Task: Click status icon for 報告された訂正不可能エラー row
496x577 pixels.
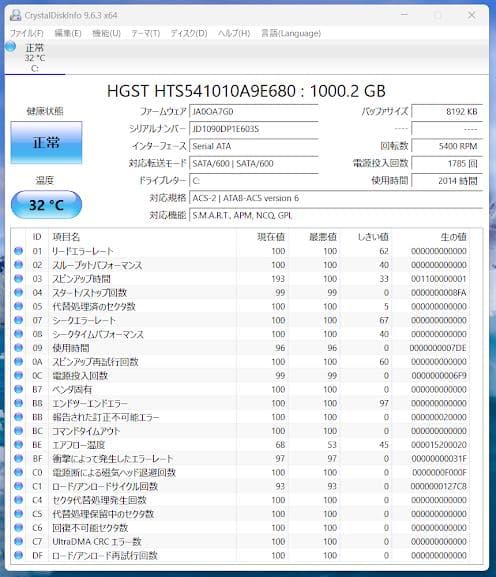Action: (x=18, y=417)
